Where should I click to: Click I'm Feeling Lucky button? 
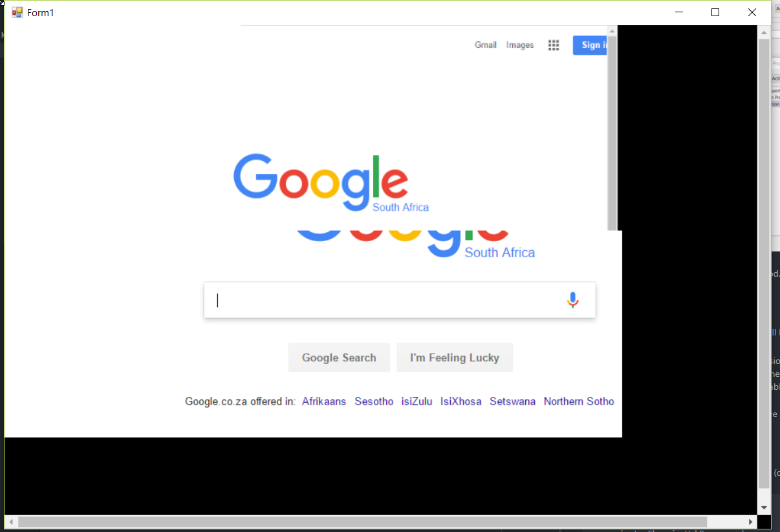(455, 357)
